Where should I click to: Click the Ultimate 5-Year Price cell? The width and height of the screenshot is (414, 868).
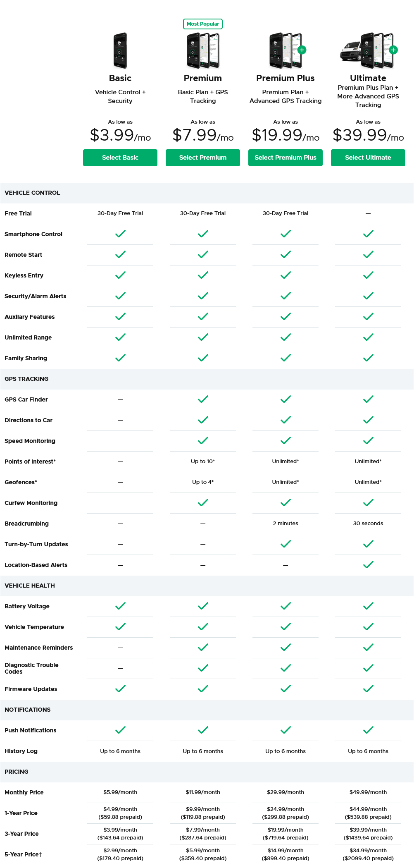tap(368, 854)
